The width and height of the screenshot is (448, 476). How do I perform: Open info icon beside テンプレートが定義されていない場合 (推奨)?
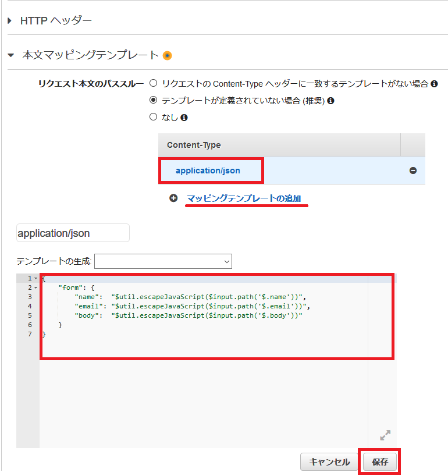(330, 101)
